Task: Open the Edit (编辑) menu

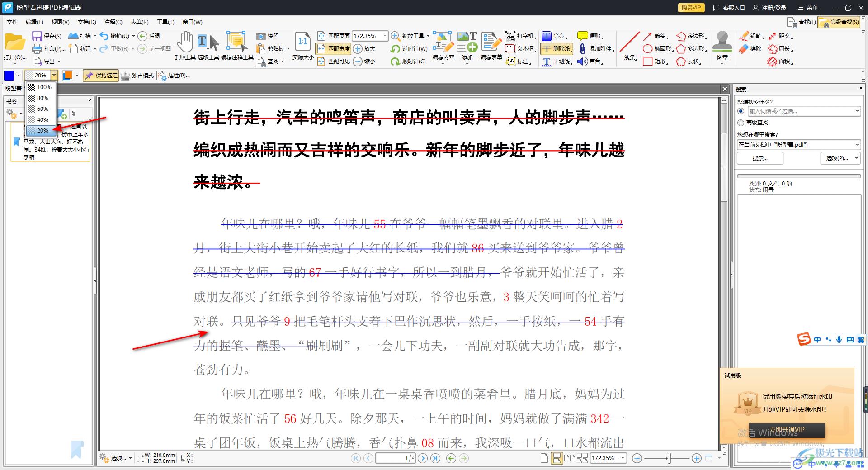Action: (34, 22)
